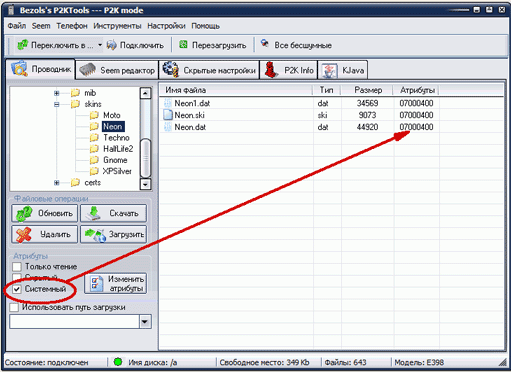Select the Neon.ski file icon
This screenshot has width=511, height=372.
(x=168, y=115)
